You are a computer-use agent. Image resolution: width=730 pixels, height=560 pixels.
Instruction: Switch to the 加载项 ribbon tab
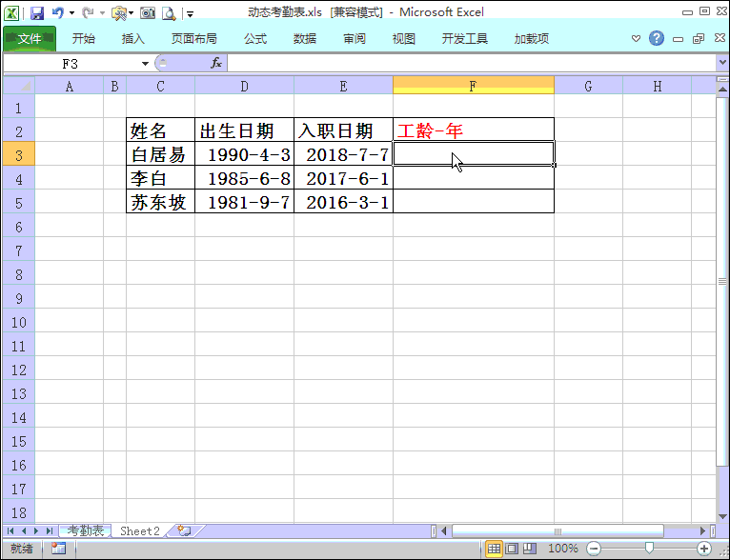[532, 39]
